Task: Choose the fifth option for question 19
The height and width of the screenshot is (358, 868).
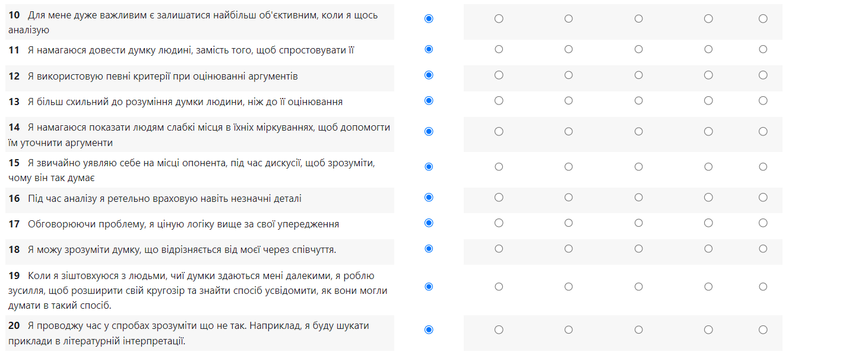Action: pos(708,287)
